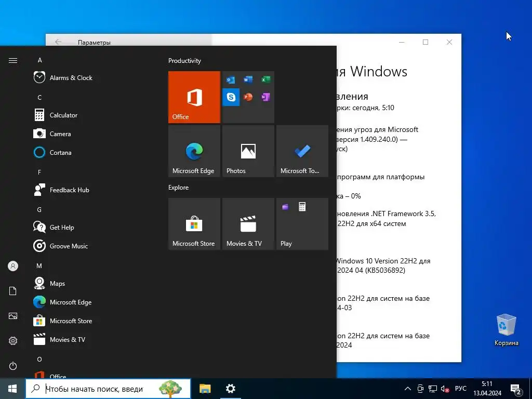This screenshot has height=399, width=532.
Task: Click the Office tile in Productivity
Action: (x=194, y=97)
